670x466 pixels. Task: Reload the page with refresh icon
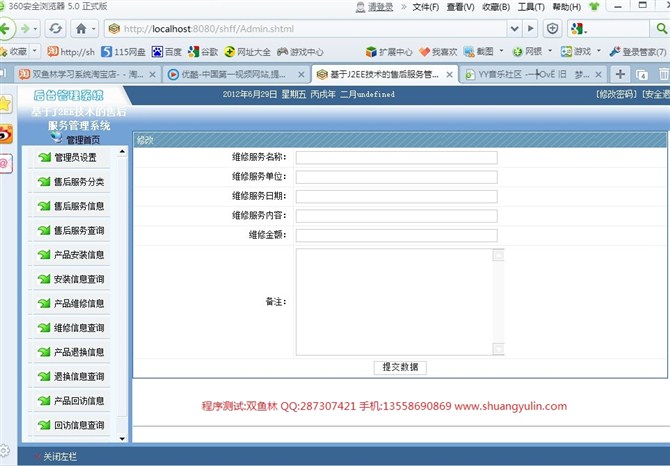[56, 29]
